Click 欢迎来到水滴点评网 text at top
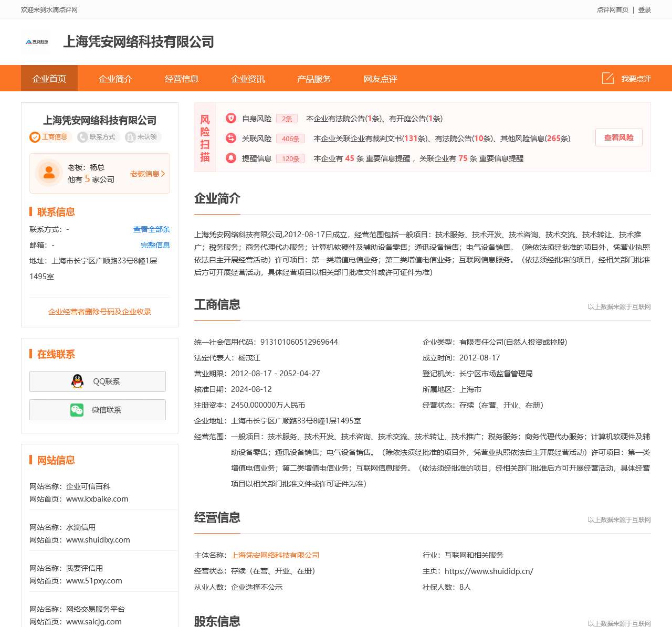The height and width of the screenshot is (627, 672). (x=49, y=9)
